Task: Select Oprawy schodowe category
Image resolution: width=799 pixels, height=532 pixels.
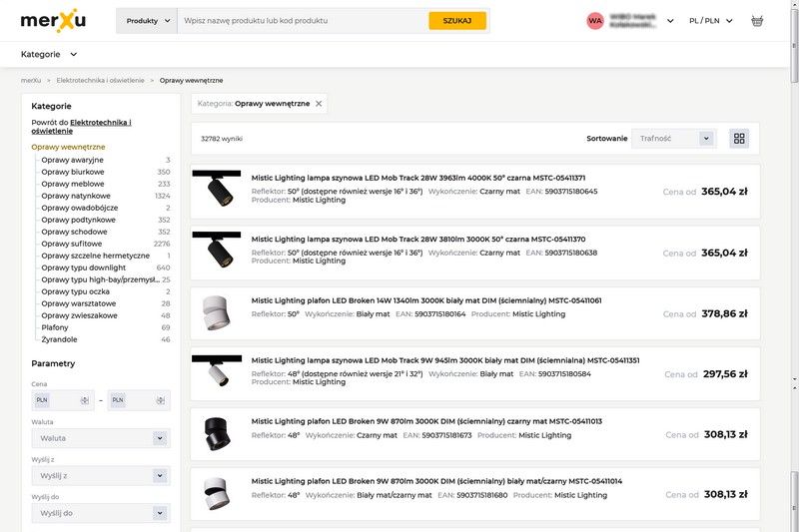Action: click(74, 232)
